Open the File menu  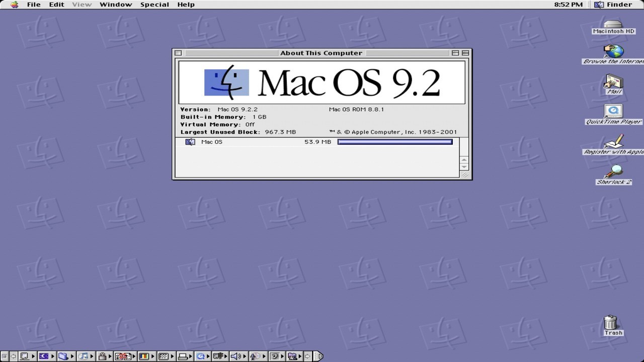point(34,5)
